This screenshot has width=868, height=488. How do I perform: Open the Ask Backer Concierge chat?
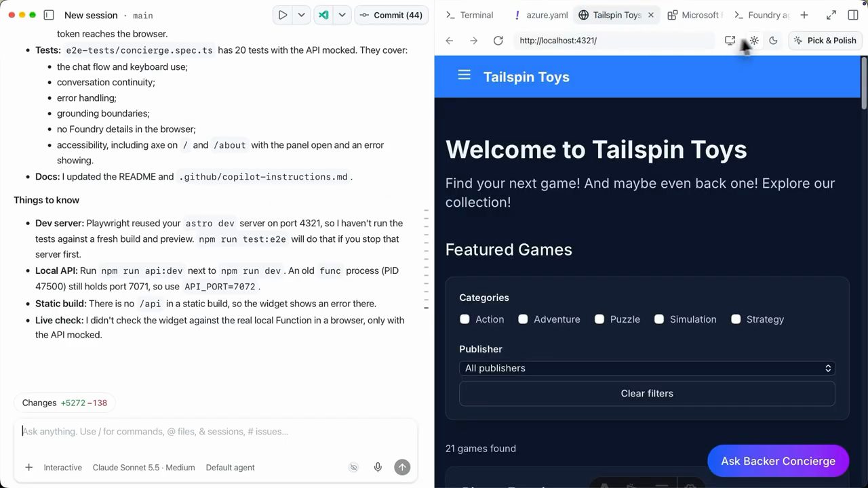[x=778, y=461]
